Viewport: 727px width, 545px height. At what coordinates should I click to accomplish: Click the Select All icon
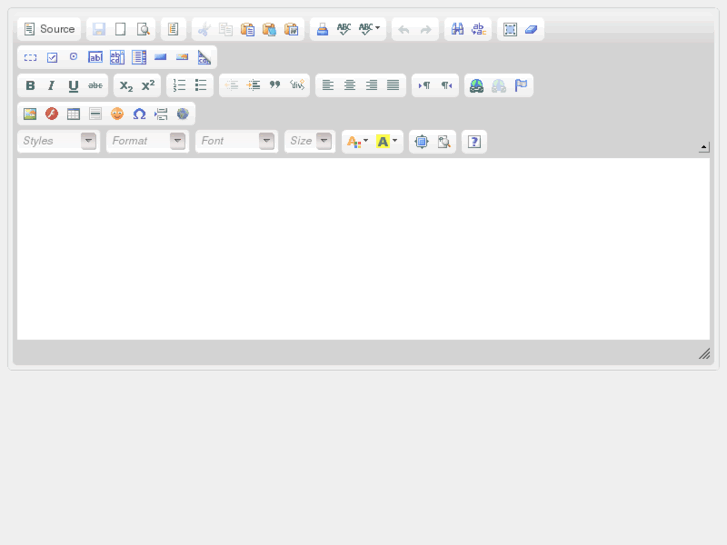pos(510,29)
